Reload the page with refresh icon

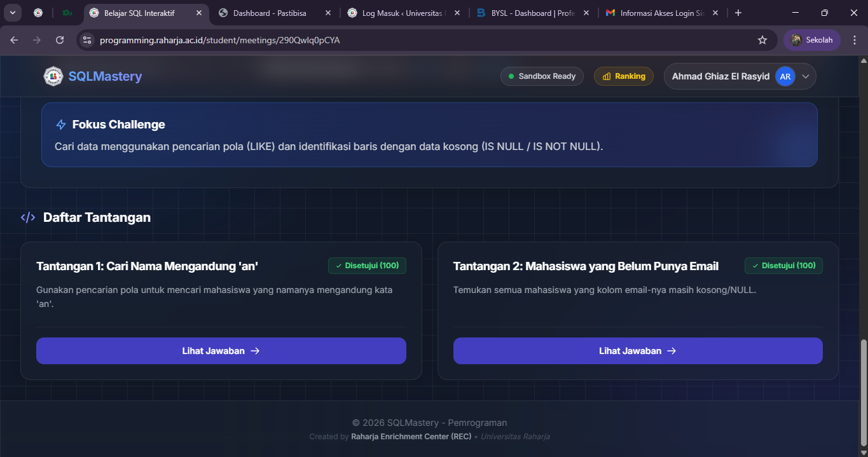click(x=60, y=40)
